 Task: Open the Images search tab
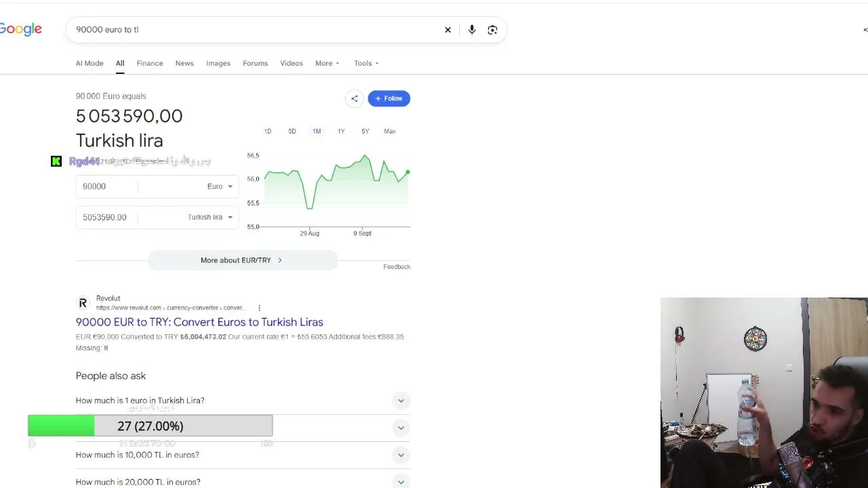(218, 63)
